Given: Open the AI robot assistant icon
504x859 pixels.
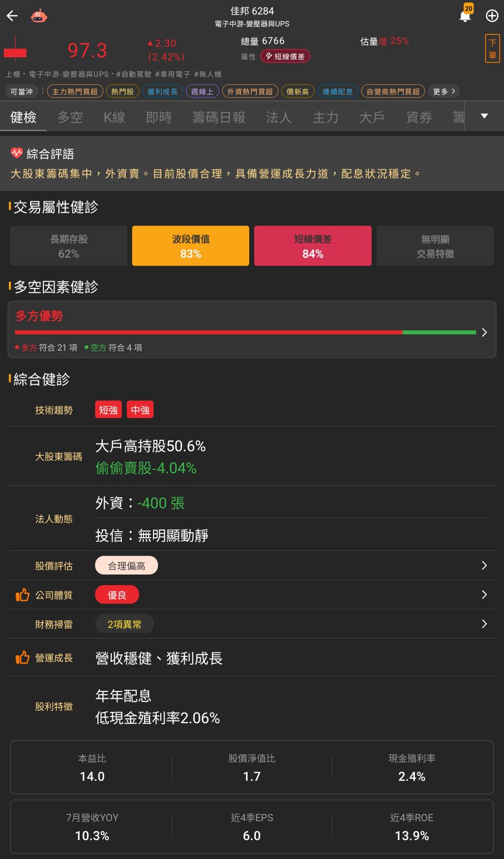Looking at the screenshot, I should (x=39, y=16).
